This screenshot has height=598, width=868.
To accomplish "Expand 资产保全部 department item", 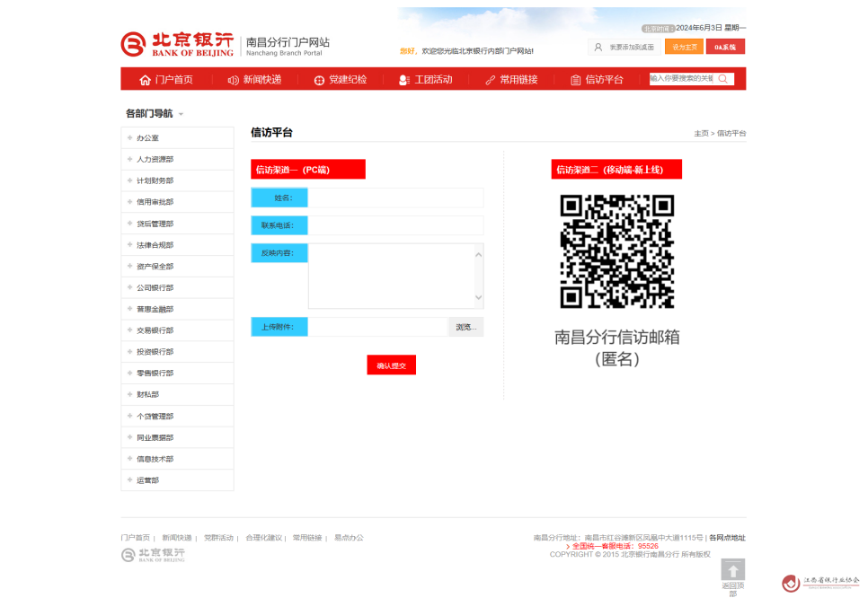I will pos(177,267).
